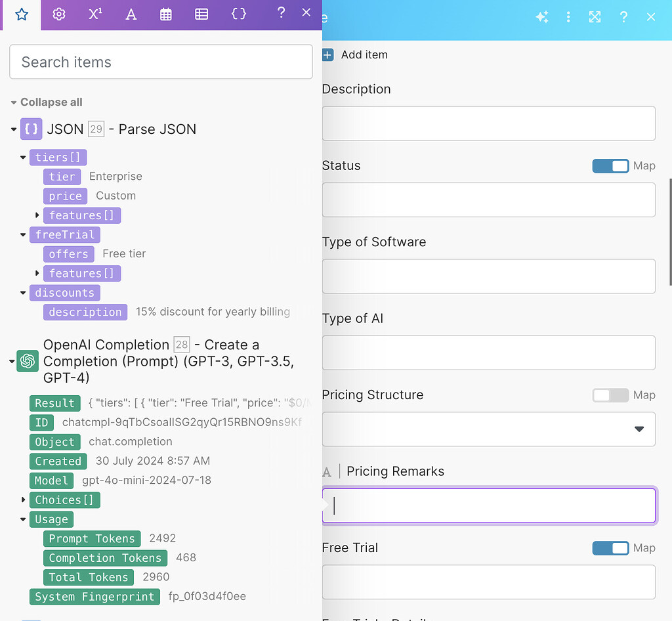Click the Search items field
This screenshot has width=672, height=621.
[161, 62]
